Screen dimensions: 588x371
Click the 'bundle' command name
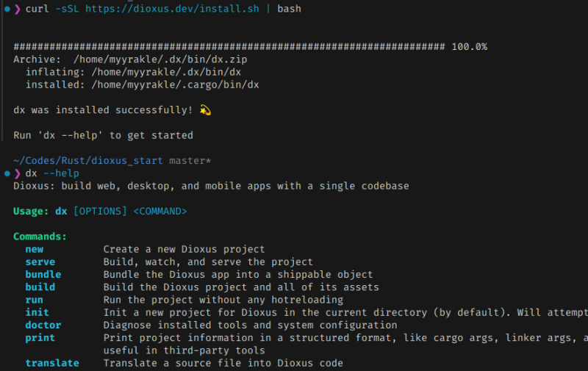tap(43, 275)
